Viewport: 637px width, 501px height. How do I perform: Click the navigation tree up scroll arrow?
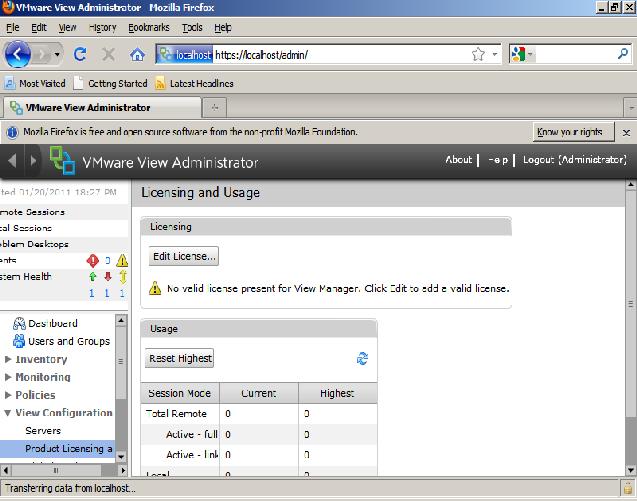[121, 321]
